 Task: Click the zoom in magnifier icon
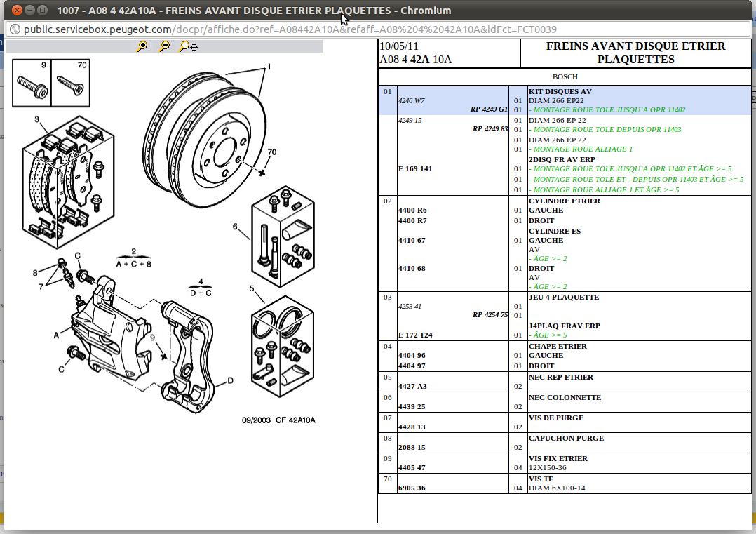pos(142,46)
